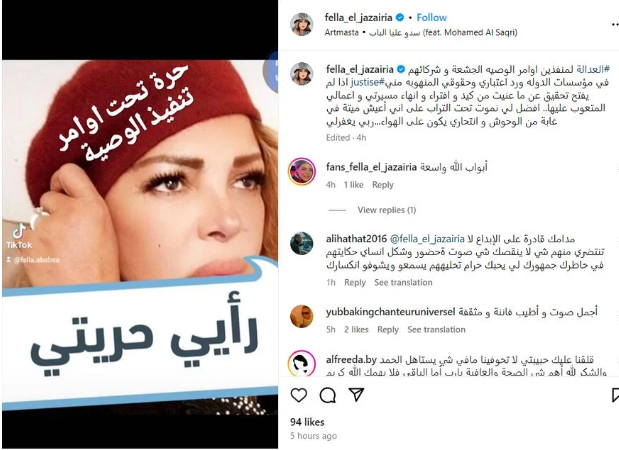Share the post via paper plane icon
Image resolution: width=619 pixels, height=450 pixels.
356,395
